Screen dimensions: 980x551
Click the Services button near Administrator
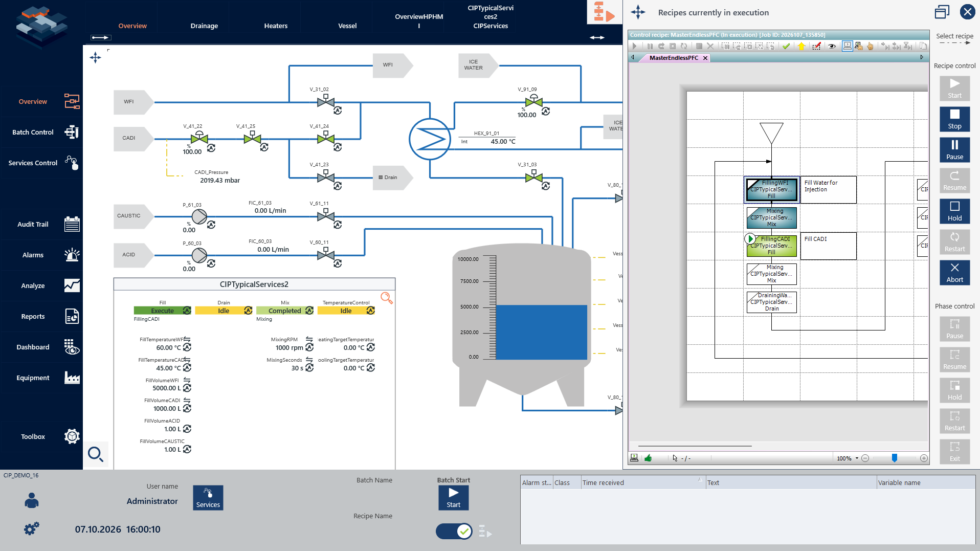point(208,497)
